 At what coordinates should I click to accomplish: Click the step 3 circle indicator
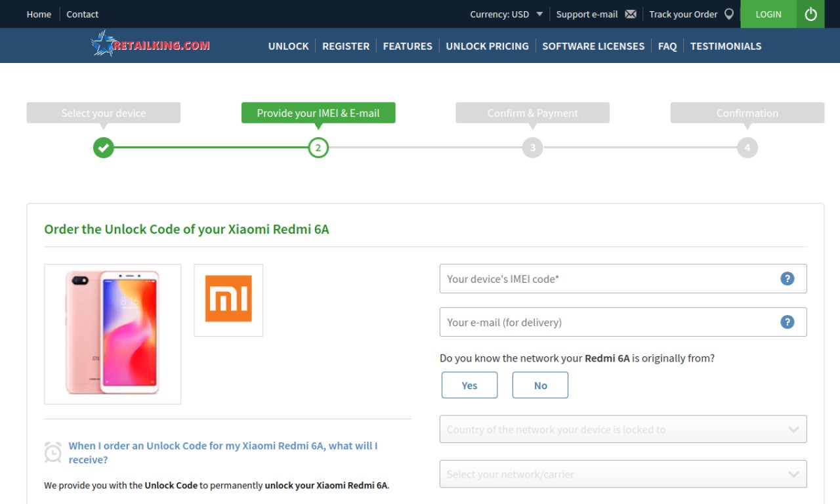[533, 148]
